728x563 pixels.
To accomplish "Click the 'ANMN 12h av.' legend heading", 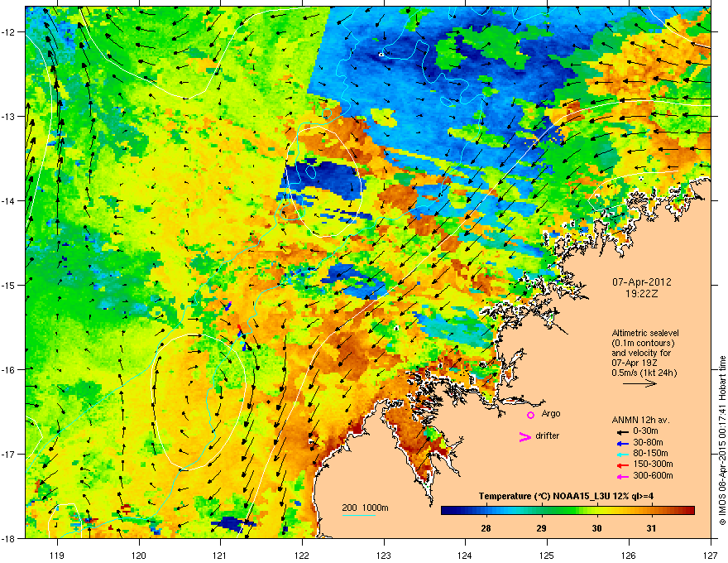I will pos(640,420).
